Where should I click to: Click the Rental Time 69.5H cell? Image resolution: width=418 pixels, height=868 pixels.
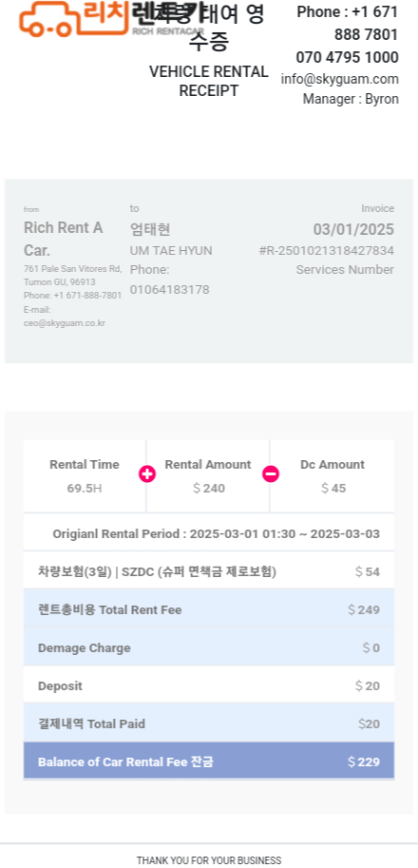pyautogui.click(x=85, y=476)
